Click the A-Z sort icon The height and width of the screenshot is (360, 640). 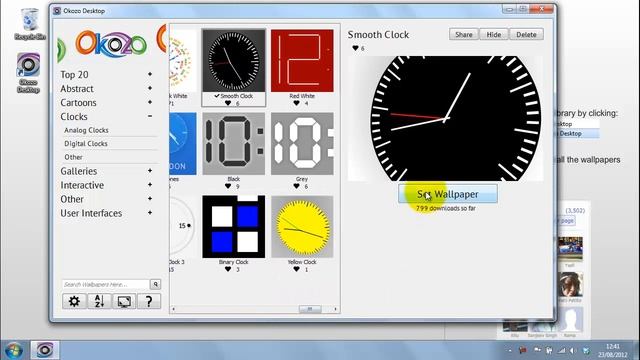point(99,301)
